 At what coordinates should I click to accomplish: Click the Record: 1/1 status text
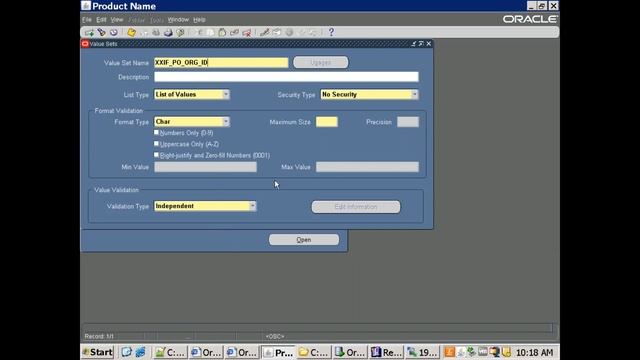pyautogui.click(x=99, y=336)
